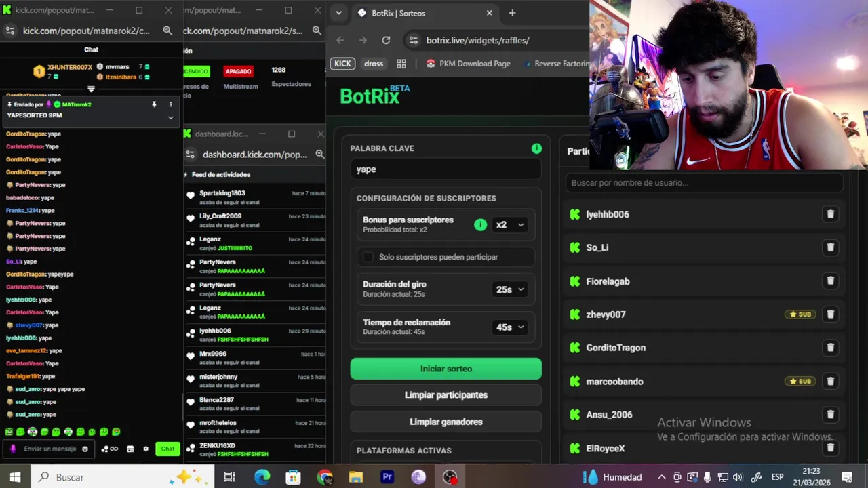This screenshot has height=488, width=868.
Task: Close the BotRix | Sorteos tab
Action: tap(489, 13)
